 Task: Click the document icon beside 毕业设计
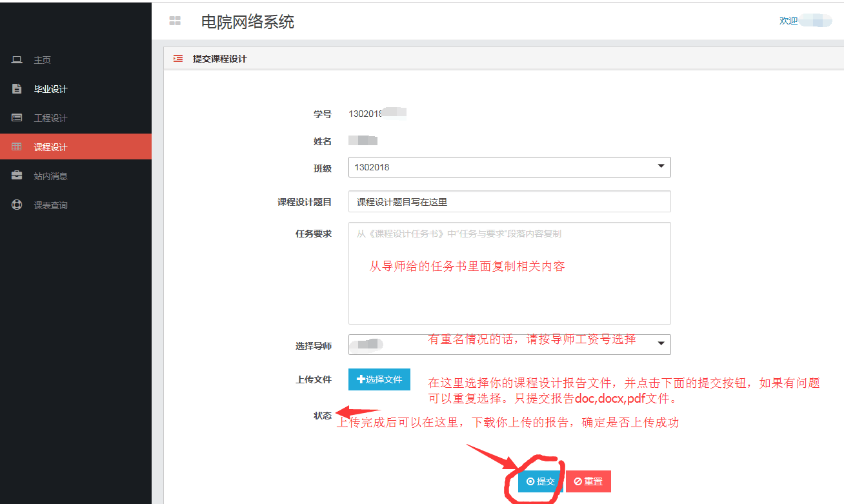coord(17,89)
